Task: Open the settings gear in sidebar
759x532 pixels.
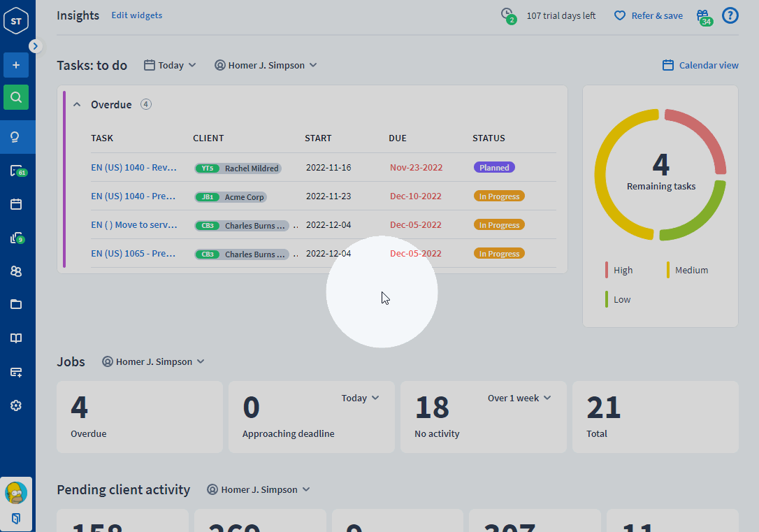Action: click(x=16, y=405)
